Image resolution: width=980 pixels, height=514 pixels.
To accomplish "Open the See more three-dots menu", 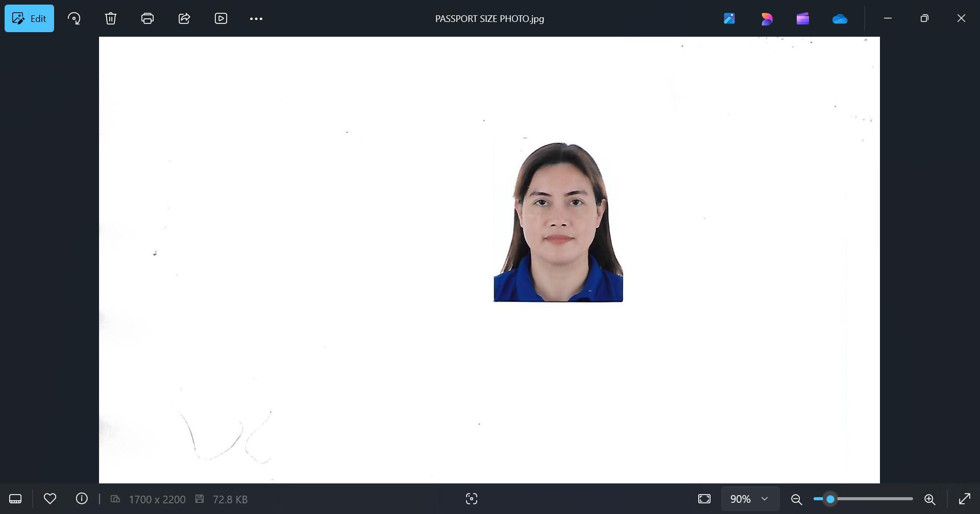I will pyautogui.click(x=256, y=18).
